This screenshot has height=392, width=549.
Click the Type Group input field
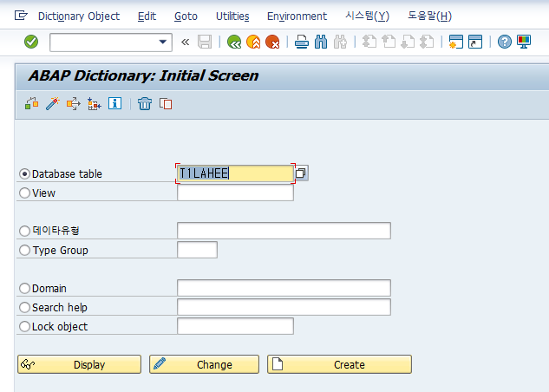click(x=197, y=250)
